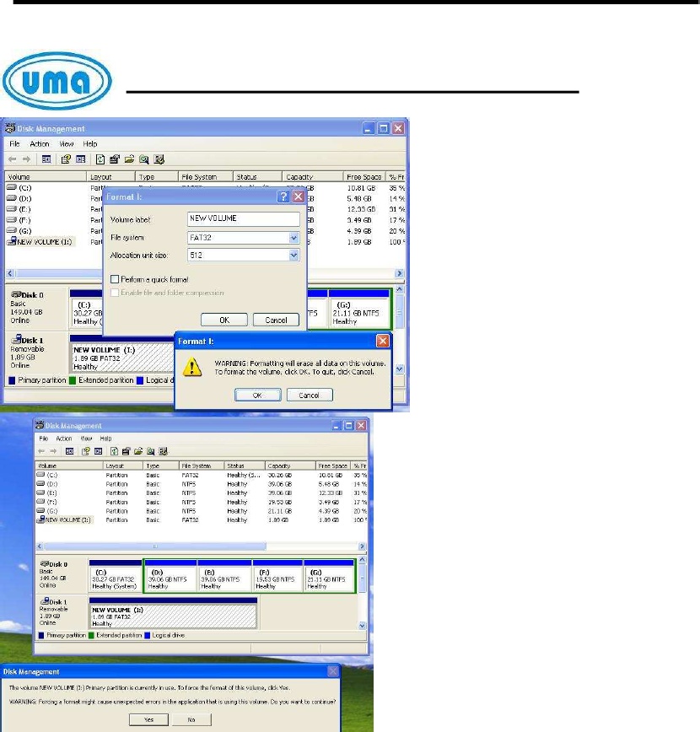Click Cancel in the Format I: settings dialog
The width and height of the screenshot is (700, 732).
276,320
